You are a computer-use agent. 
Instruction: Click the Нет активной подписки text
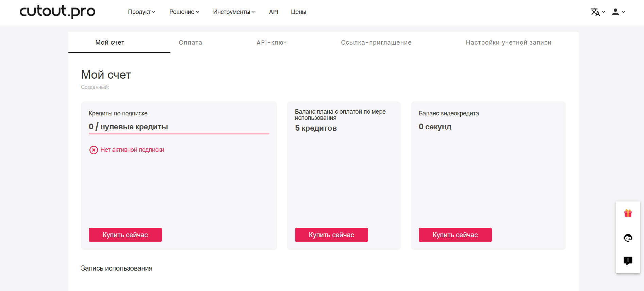(132, 150)
